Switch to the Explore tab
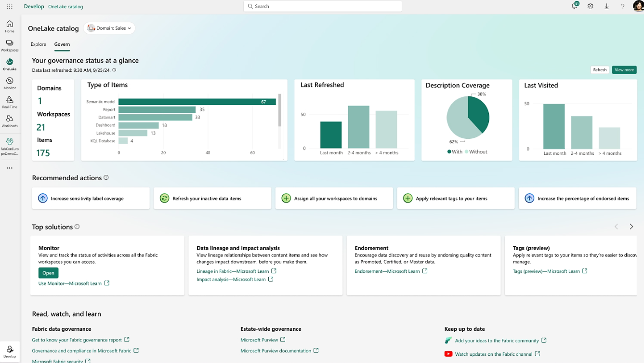644x363 pixels. click(39, 44)
